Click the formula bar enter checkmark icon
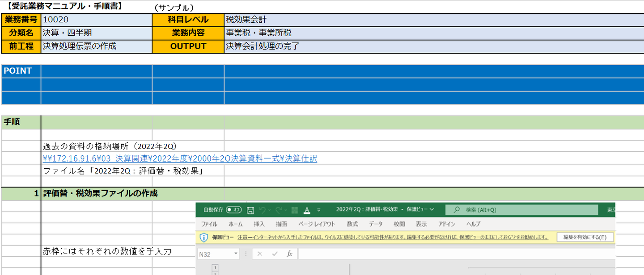The image size is (644, 275). point(275,254)
